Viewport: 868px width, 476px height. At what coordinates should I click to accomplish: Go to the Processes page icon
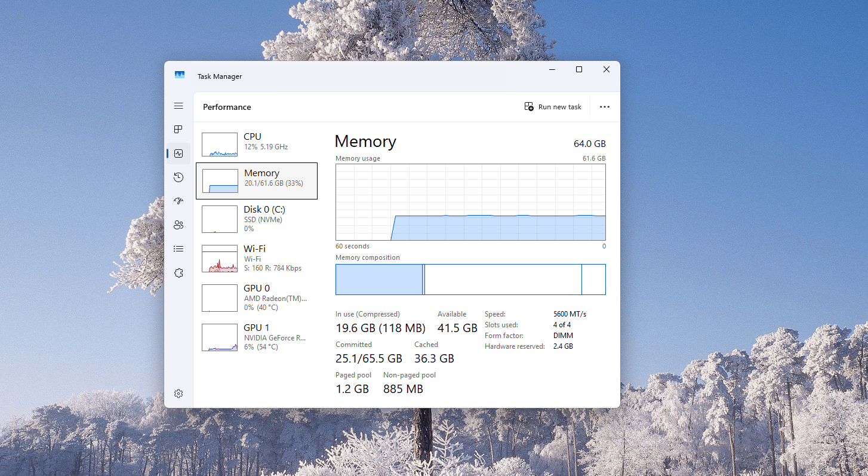178,130
